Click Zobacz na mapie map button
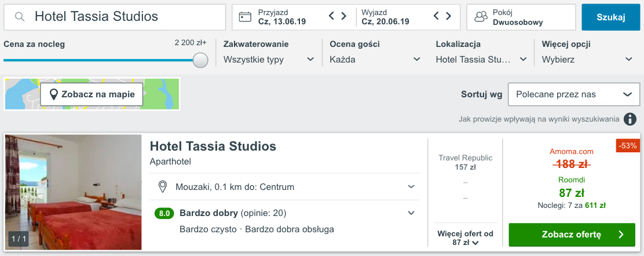 coord(92,94)
